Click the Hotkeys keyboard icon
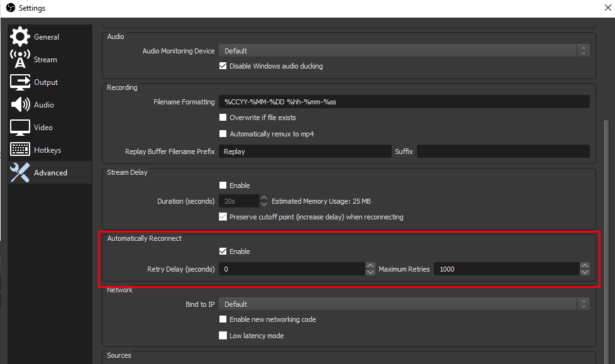Screen dimensions: 615x364 pos(19,150)
